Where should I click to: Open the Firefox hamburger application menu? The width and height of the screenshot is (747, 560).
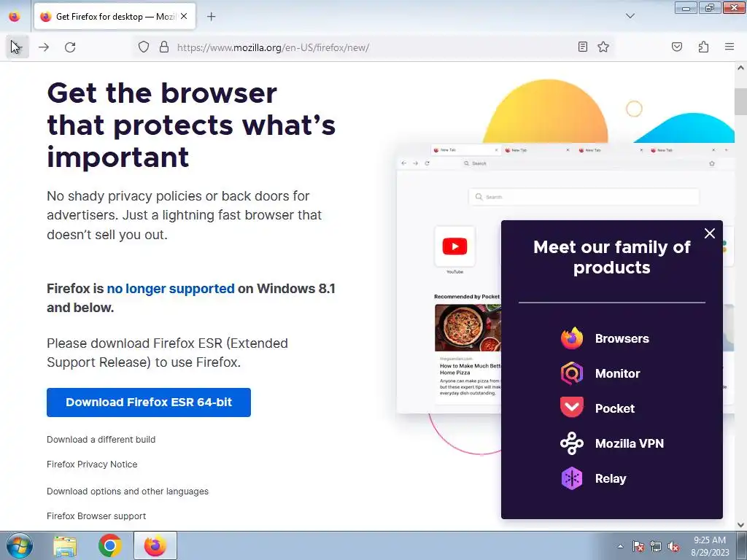[729, 47]
